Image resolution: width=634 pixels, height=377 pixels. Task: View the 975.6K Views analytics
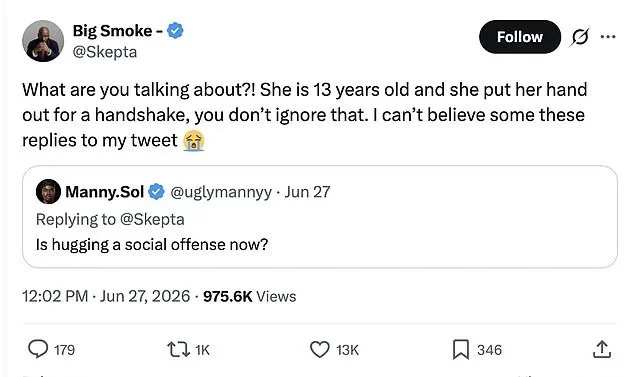coord(249,296)
